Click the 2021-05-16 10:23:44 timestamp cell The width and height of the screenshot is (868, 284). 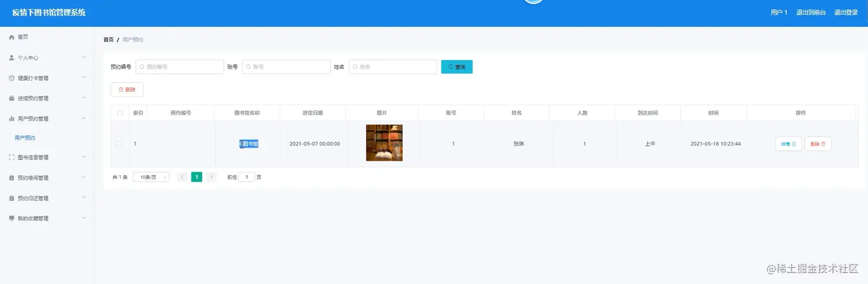coord(715,143)
